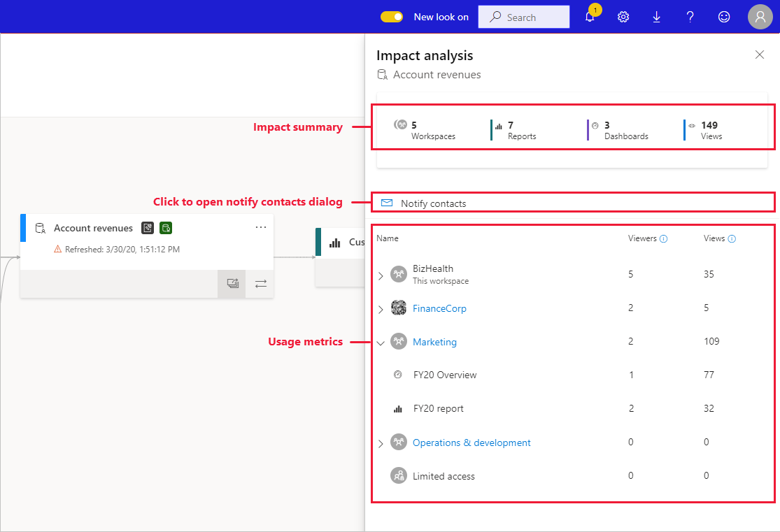
Task: Click the Views info tooltip icon
Action: (x=732, y=238)
